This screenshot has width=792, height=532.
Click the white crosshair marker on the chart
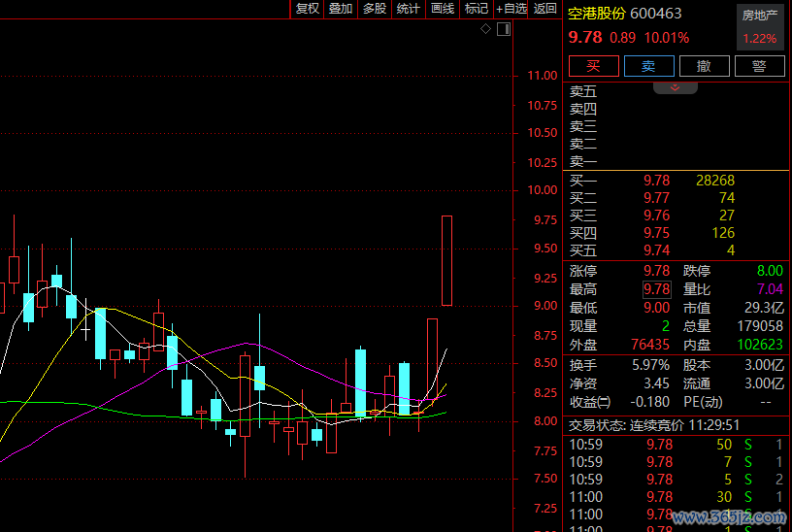[85, 330]
